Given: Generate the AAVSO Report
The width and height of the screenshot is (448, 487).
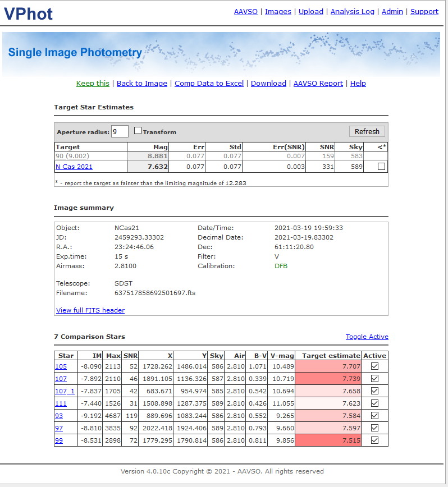Looking at the screenshot, I should [318, 83].
